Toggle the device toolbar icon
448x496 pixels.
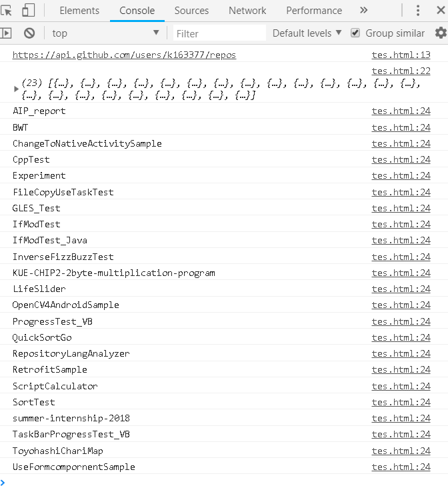(x=28, y=10)
